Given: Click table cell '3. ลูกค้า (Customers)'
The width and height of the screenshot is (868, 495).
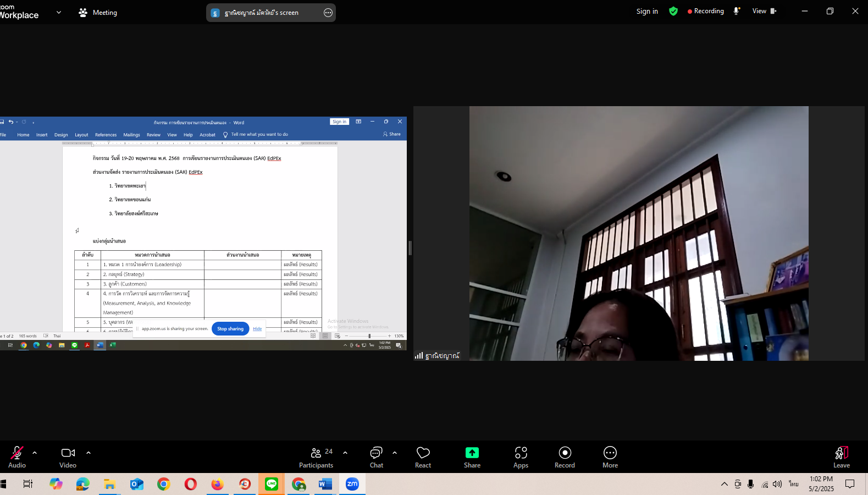Looking at the screenshot, I should 152,284.
